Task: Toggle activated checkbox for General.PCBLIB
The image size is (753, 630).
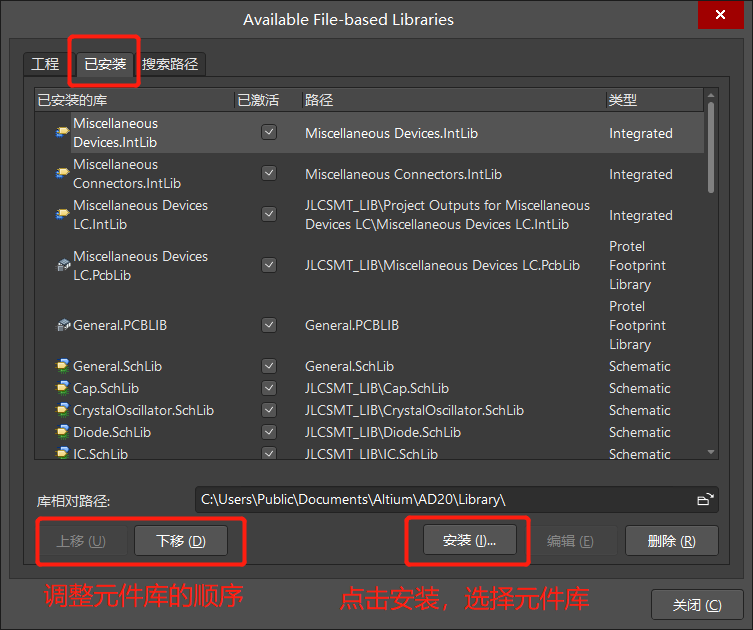Action: (x=269, y=325)
